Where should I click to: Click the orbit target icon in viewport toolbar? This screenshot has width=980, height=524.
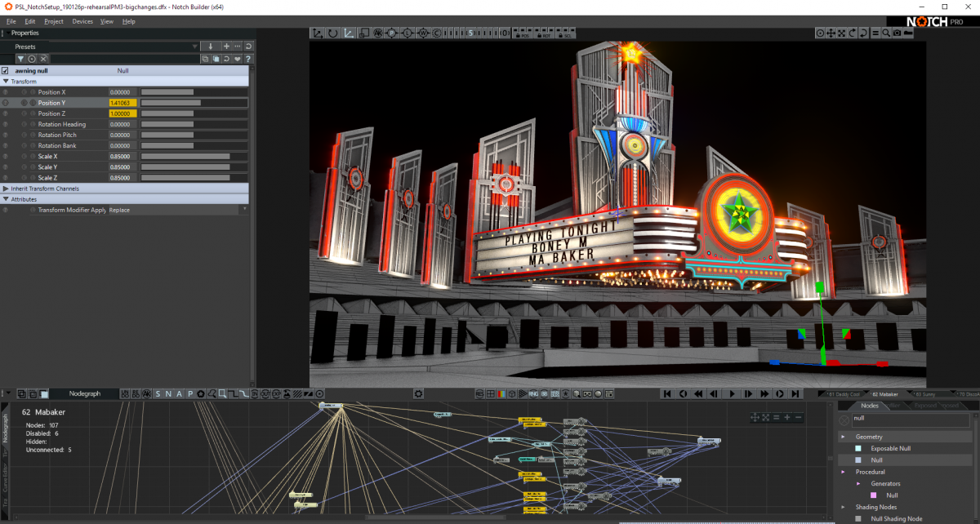pos(820,33)
